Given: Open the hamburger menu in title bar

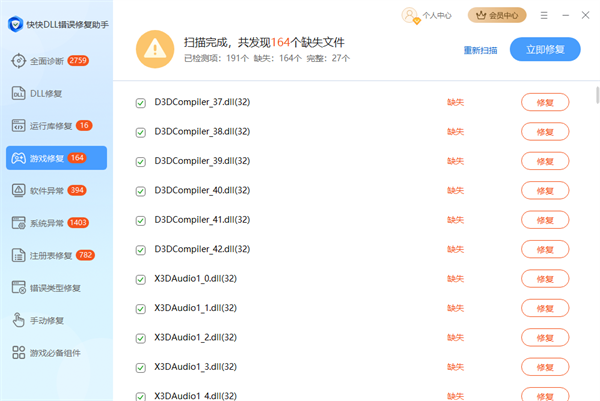Looking at the screenshot, I should [x=544, y=15].
